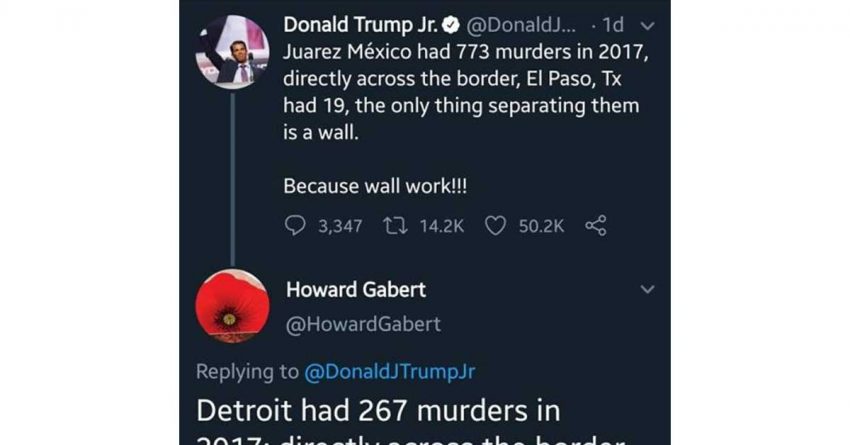Open the @HowardGabert handle

363,324
